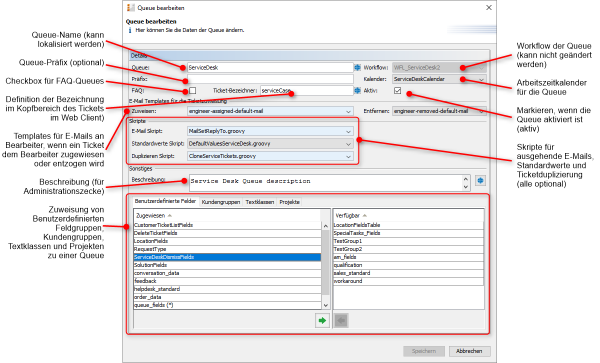This screenshot has width=600, height=363.
Task: Open the Workflow dropdown
Action: point(439,68)
